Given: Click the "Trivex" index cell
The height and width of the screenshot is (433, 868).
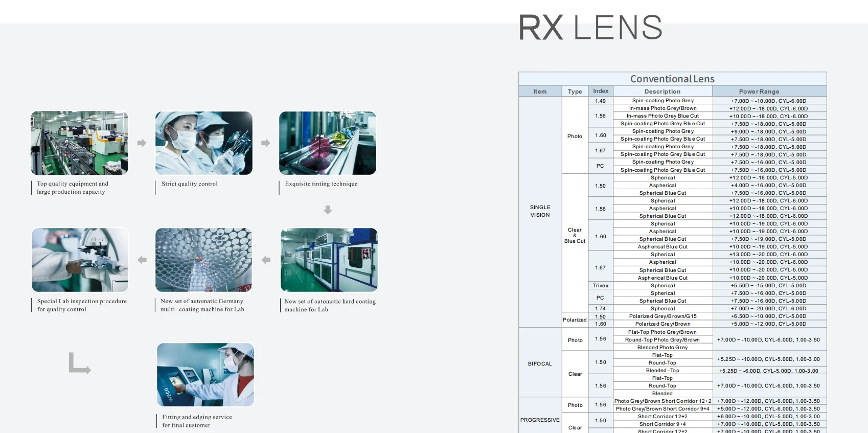Looking at the screenshot, I should [601, 285].
